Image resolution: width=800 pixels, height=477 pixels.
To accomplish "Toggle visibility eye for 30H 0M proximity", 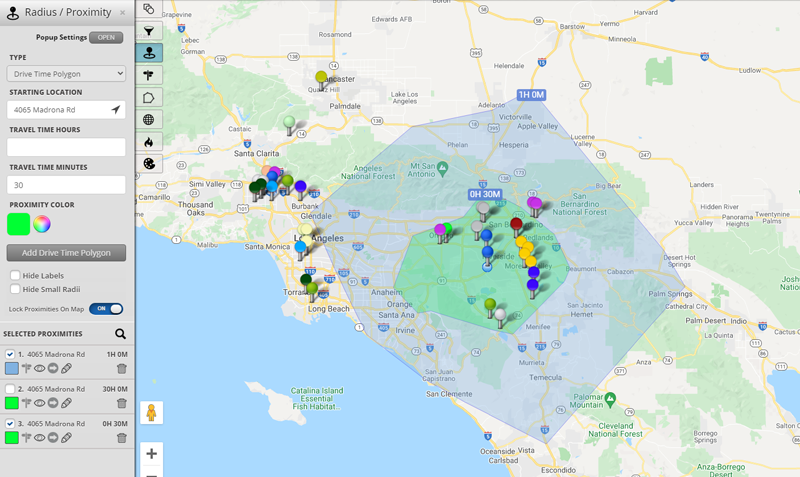I will coord(40,404).
